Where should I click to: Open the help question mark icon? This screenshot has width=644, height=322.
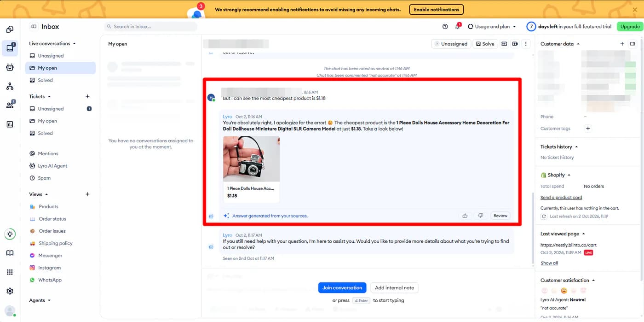(445, 27)
